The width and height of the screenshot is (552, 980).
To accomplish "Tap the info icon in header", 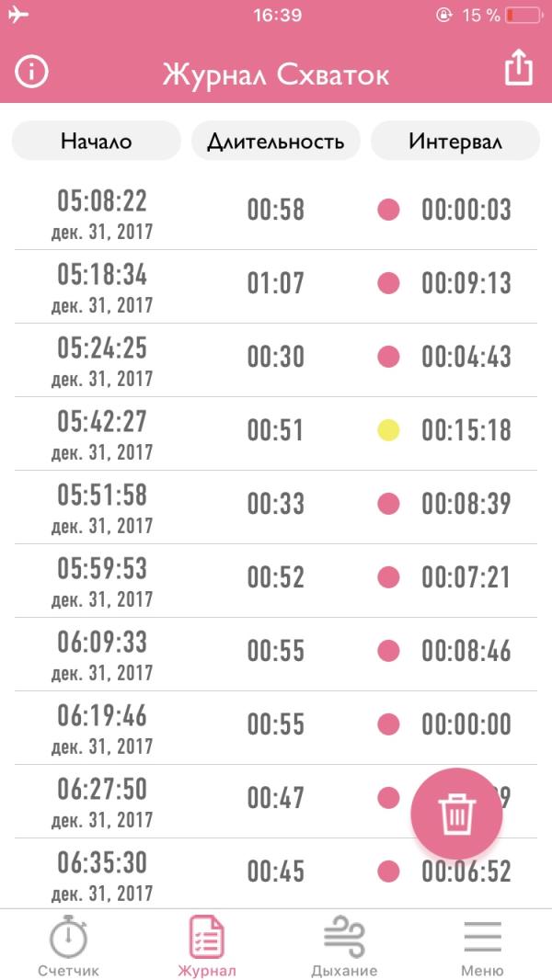I will tap(31, 73).
